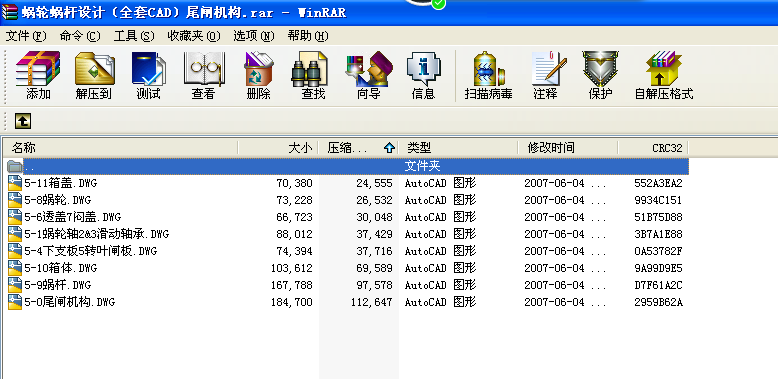
Task: Select file 5-11箱盖.DWG
Action: point(61,183)
